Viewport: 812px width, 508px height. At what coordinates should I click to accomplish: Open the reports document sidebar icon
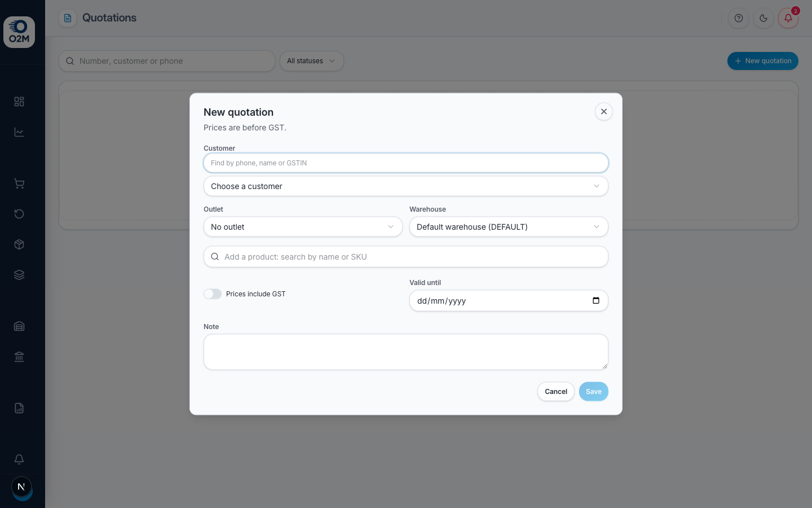click(19, 408)
